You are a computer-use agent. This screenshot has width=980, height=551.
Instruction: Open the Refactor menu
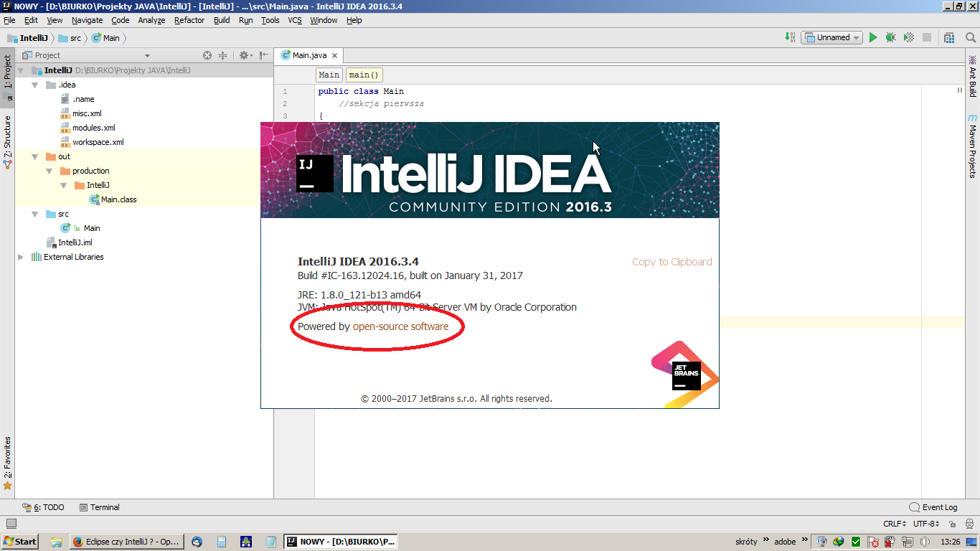tap(189, 20)
